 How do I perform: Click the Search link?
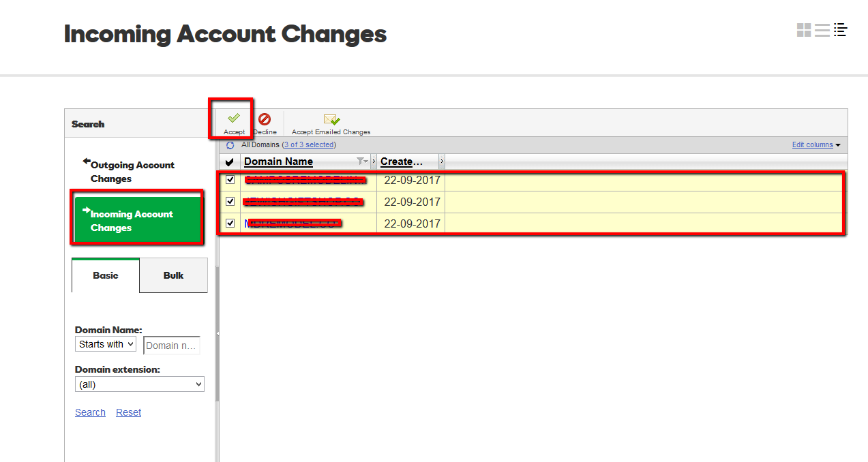90,412
